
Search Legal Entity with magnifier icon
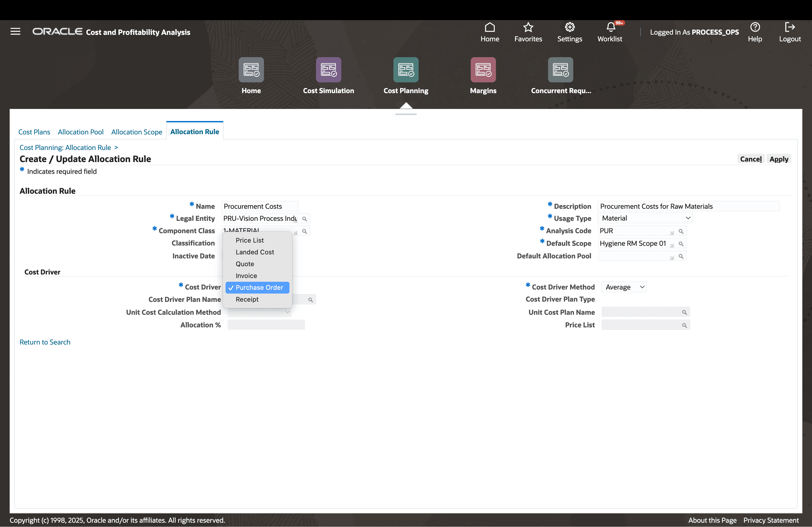pyautogui.click(x=304, y=219)
